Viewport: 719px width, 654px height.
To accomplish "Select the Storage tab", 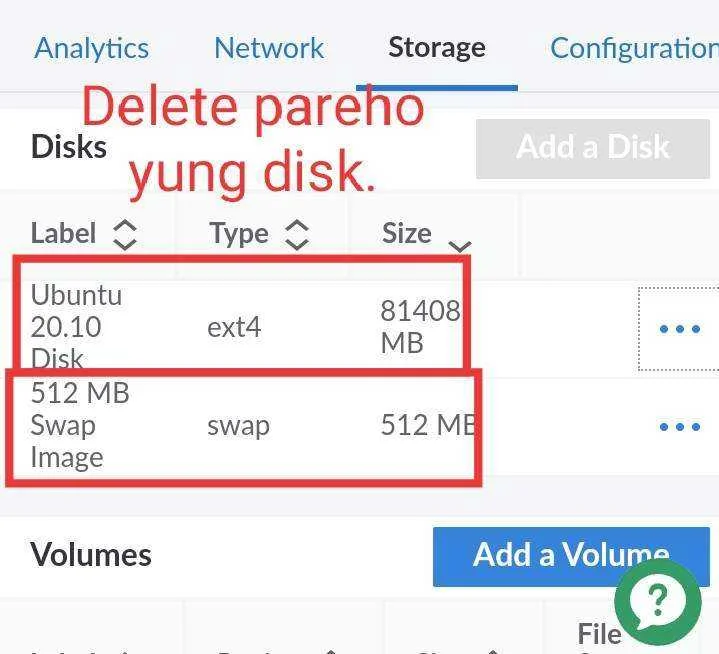I will 437,48.
